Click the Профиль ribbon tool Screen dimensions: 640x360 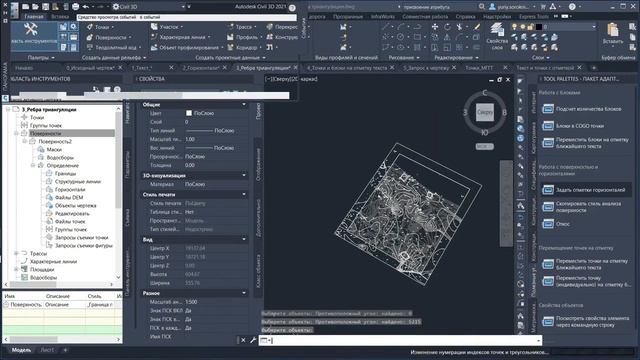(244, 37)
